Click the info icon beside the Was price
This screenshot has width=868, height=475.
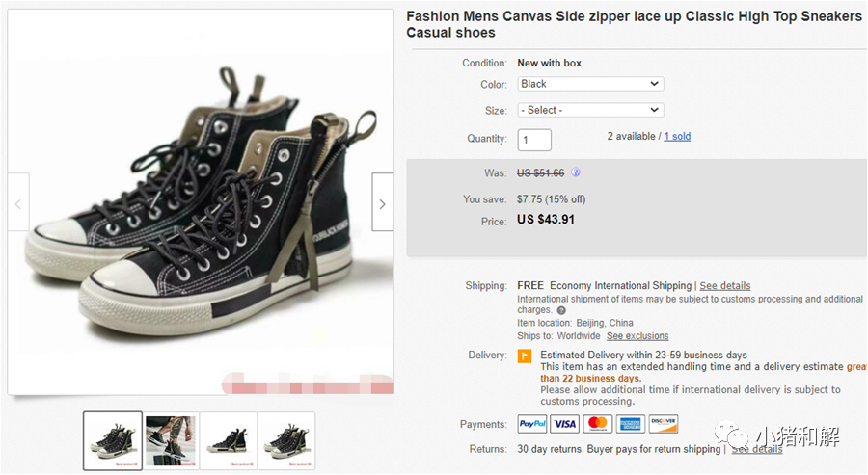(x=576, y=173)
